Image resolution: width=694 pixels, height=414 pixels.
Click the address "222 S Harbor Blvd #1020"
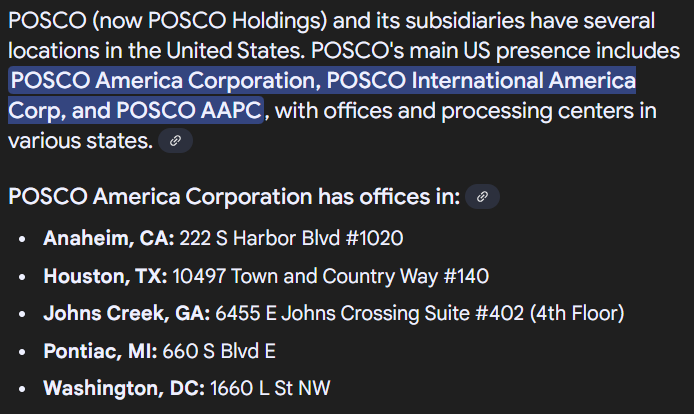[x=292, y=238]
